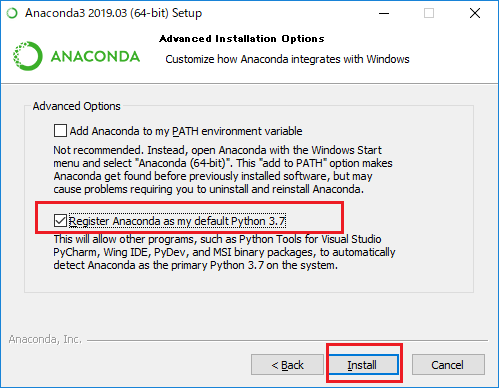499x388 pixels.
Task: Close the setup window with the X icon
Action: pos(475,13)
